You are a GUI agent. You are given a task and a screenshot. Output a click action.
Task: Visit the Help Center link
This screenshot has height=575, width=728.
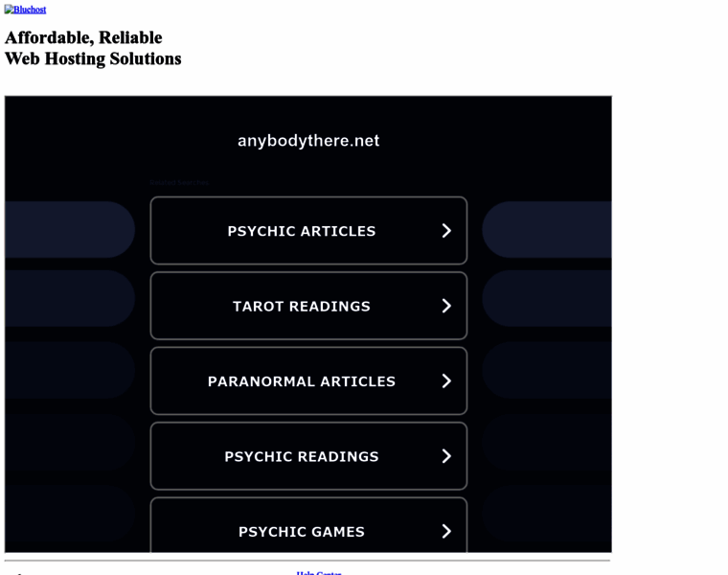point(319,572)
